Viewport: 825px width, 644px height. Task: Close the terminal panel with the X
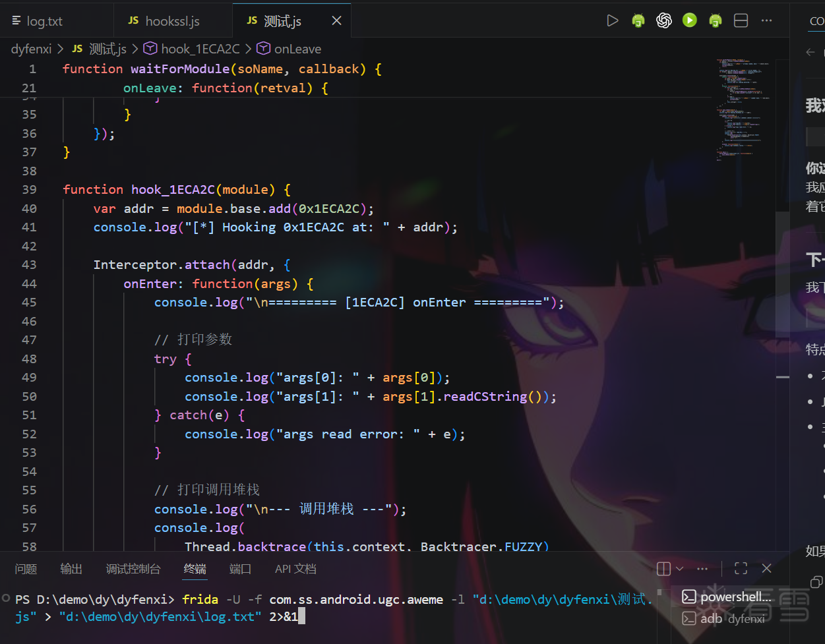pos(766,568)
